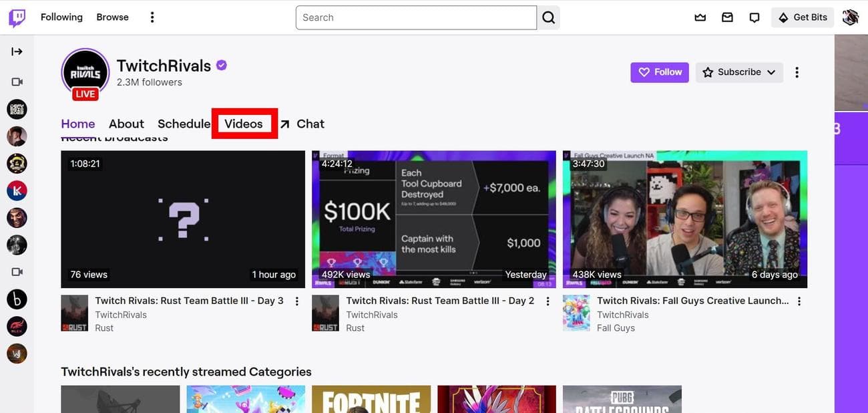
Task: Open channel options three-dot menu
Action: click(x=797, y=72)
